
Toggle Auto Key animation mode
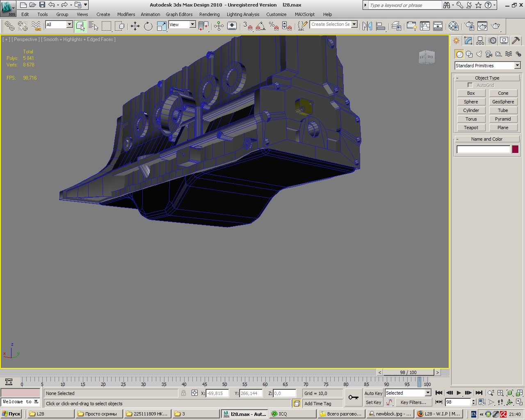[373, 393]
